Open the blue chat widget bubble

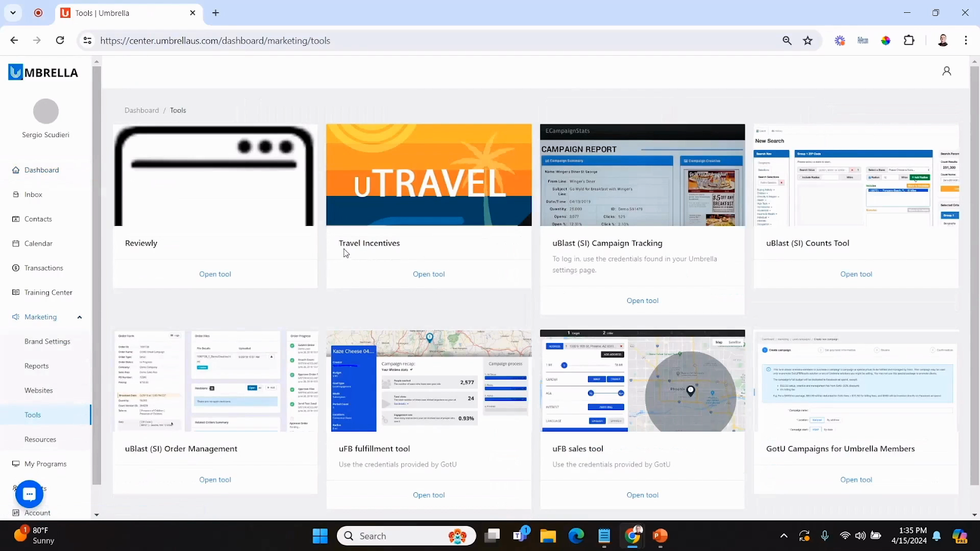pos(29,494)
